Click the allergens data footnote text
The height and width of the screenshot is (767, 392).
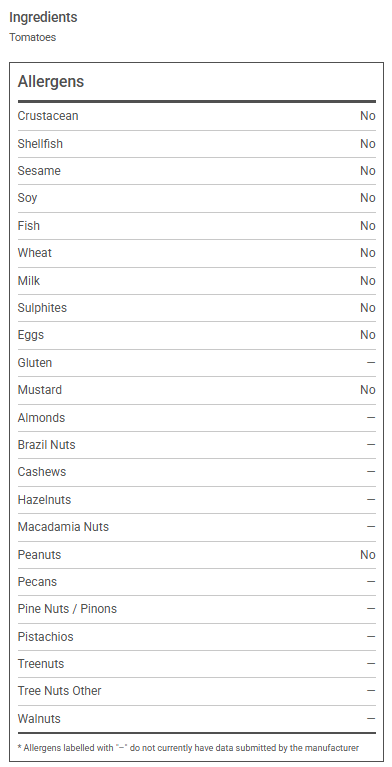[x=188, y=748]
